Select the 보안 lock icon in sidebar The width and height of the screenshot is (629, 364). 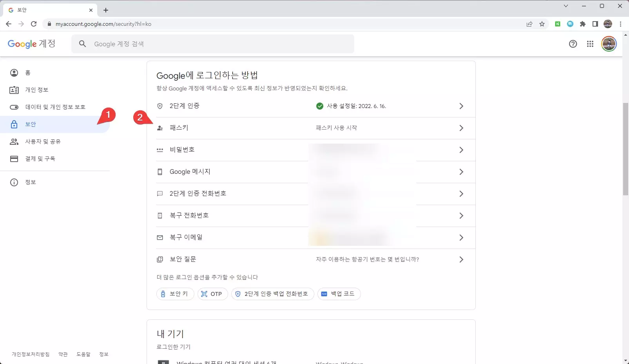pyautogui.click(x=14, y=124)
